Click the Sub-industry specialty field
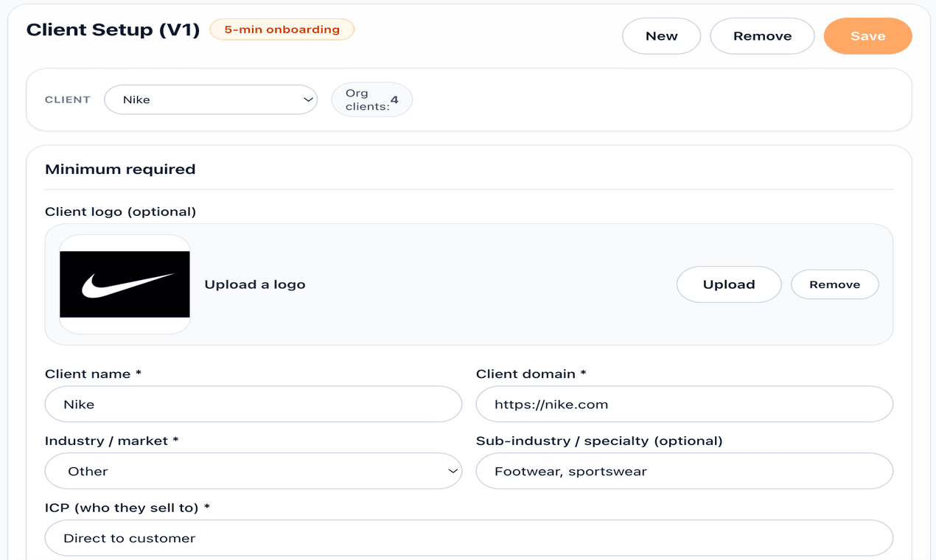Image resolution: width=936 pixels, height=560 pixels. coord(684,471)
